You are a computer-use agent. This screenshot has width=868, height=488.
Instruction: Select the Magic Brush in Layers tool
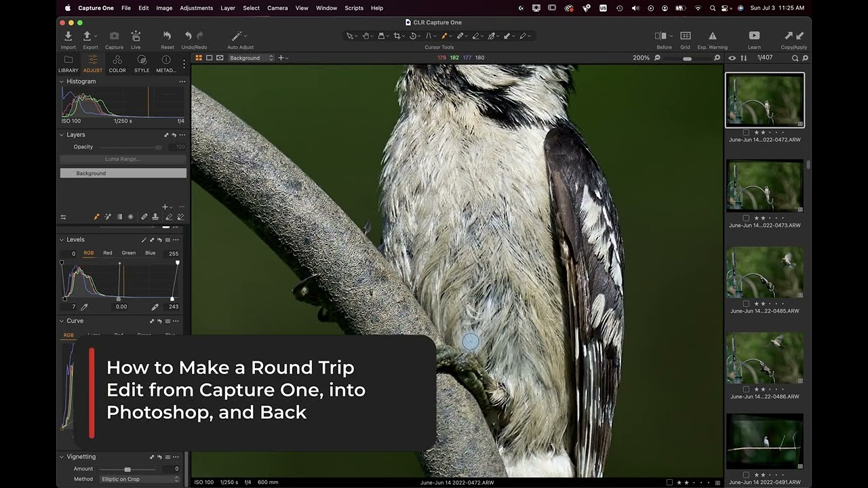(x=108, y=217)
